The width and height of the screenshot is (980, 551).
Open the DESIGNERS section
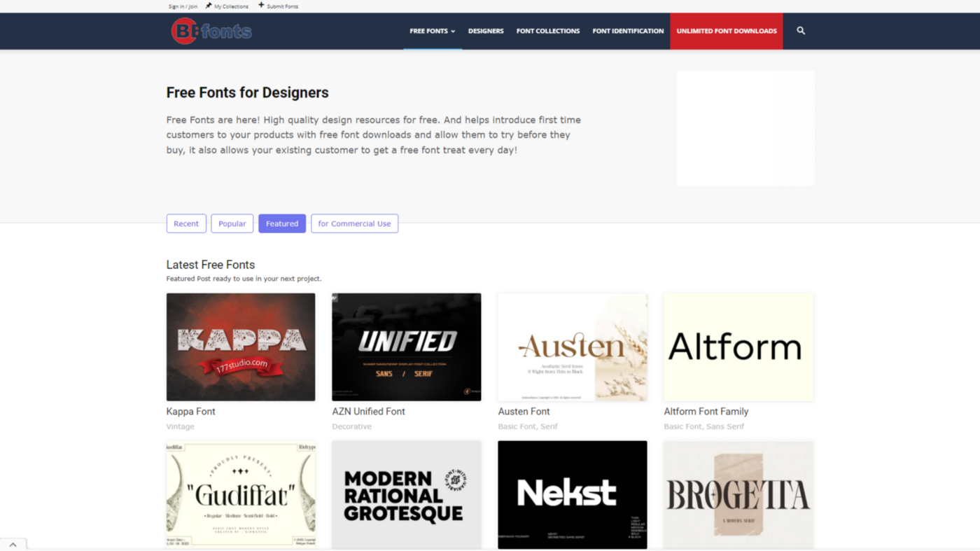pyautogui.click(x=486, y=30)
